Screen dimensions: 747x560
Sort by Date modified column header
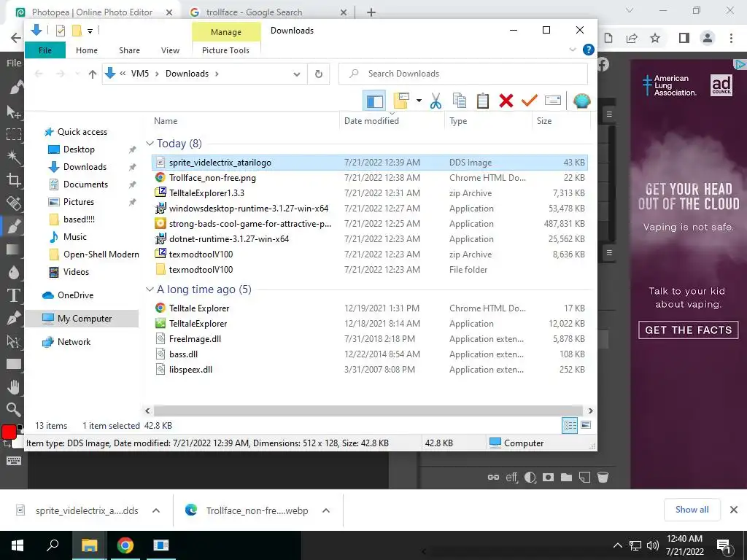point(392,120)
